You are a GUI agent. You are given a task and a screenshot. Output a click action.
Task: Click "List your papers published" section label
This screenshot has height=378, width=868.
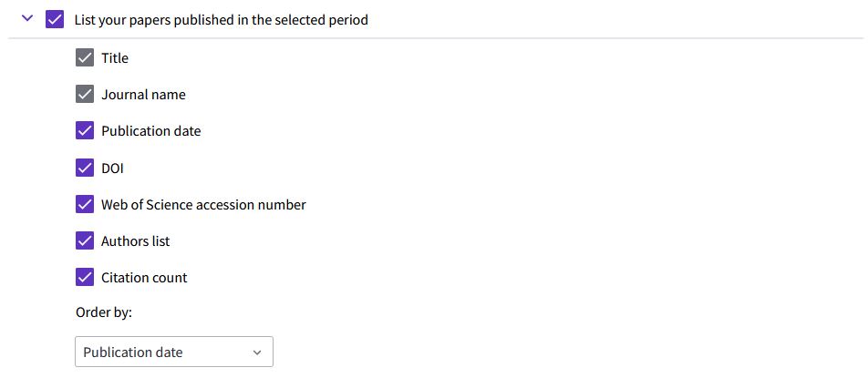[x=221, y=19]
